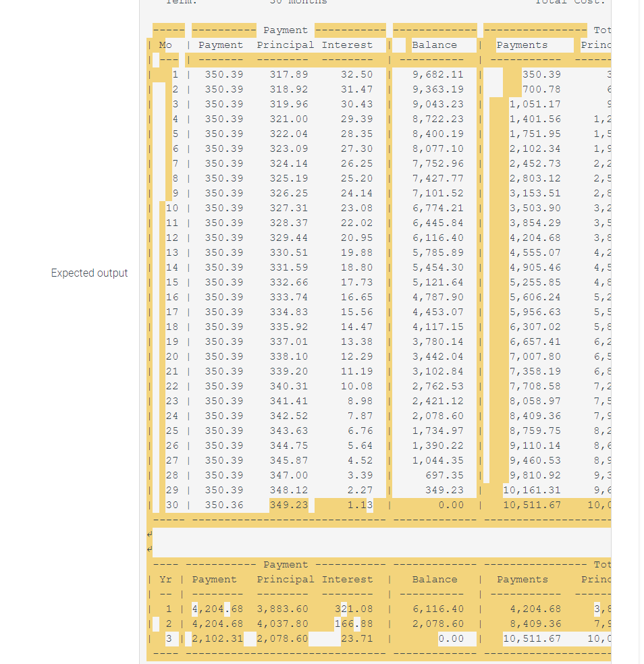Screen dimensions: 644x664
Task: Click principal value 317.89
Action: [288, 74]
